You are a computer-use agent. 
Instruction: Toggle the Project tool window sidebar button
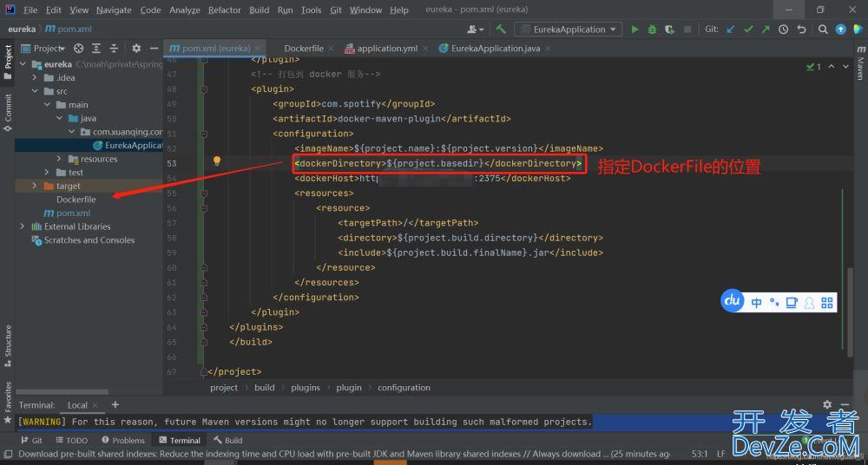click(8, 62)
